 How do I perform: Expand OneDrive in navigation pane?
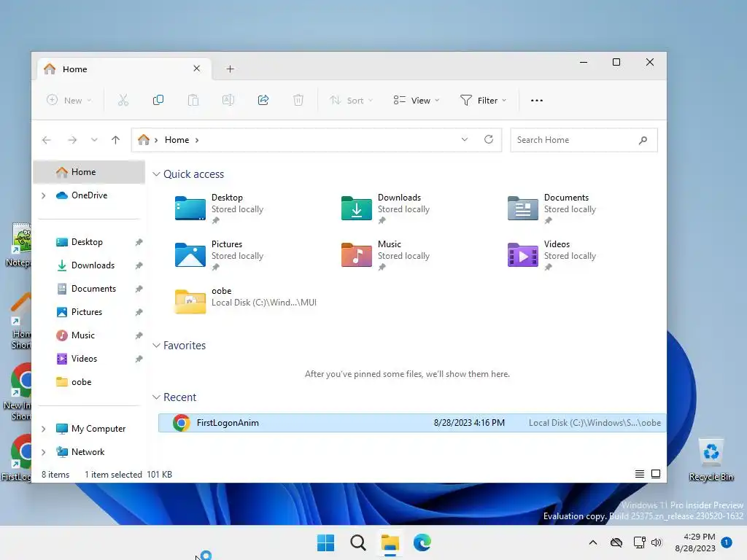point(43,195)
